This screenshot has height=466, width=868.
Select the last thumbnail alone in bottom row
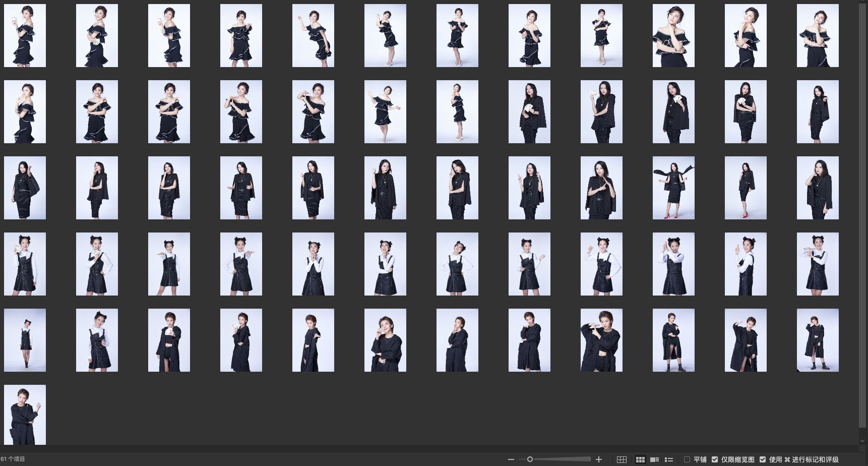coord(25,415)
